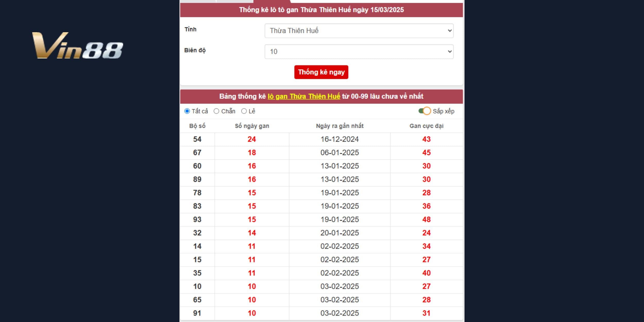Viewport: 644px width, 322px height.
Task: Click Gan cực đại value 48
Action: point(427,220)
